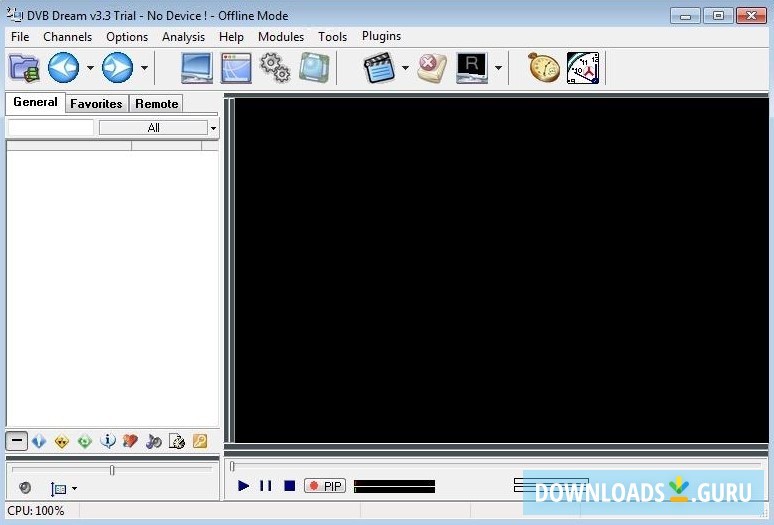The image size is (774, 525).
Task: Minimize the DVB Dream window
Action: 685,16
